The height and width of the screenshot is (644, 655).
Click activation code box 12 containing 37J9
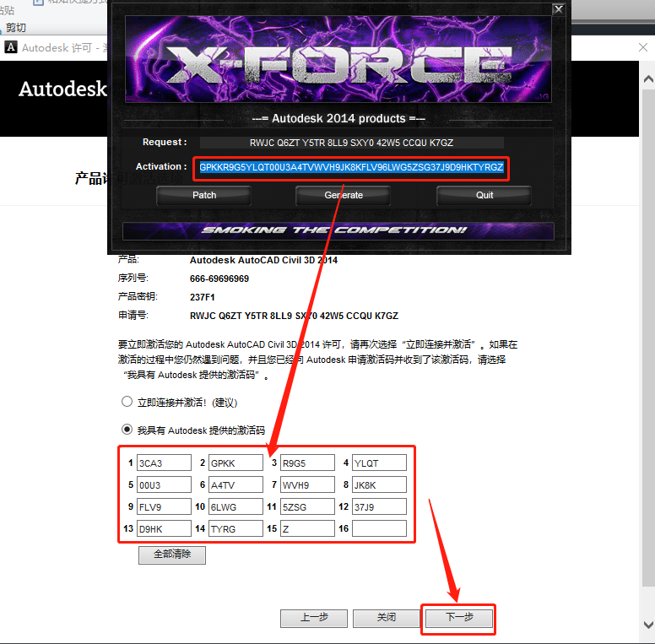click(x=379, y=506)
